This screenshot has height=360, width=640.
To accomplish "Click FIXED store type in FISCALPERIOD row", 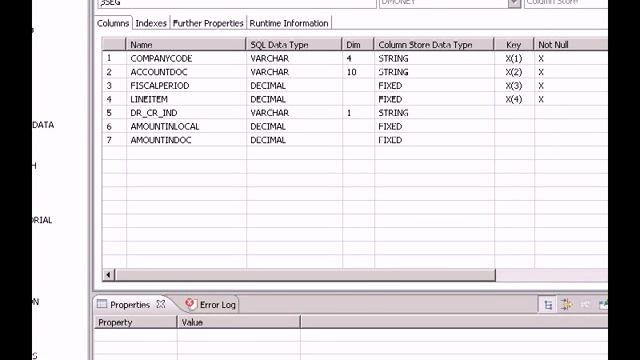I will 390,86.
